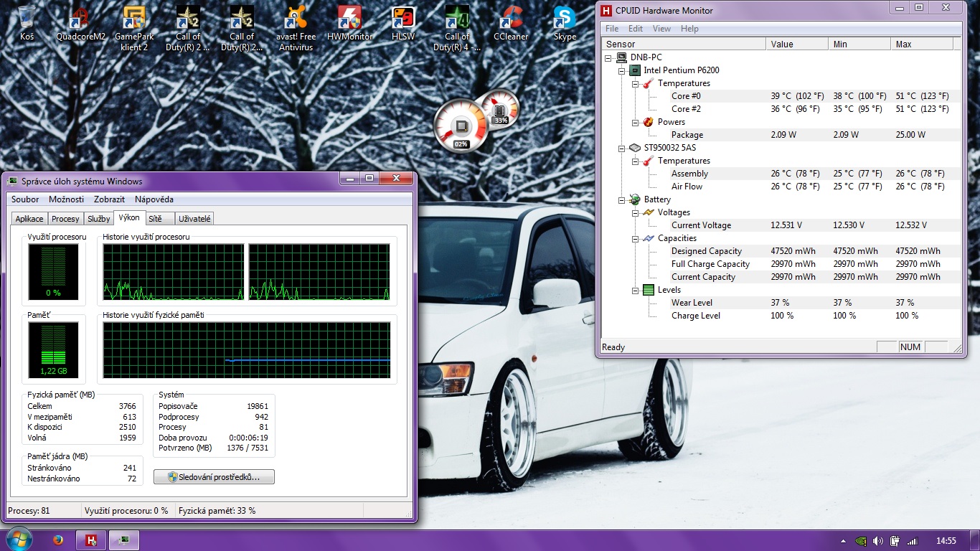Collapse the Battery tree node
Screen dimensions: 980x551
(622, 199)
